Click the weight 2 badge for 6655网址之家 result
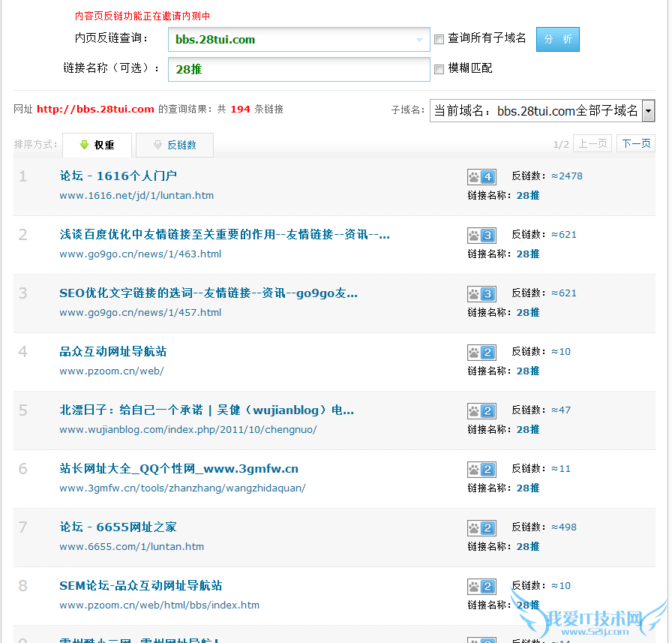 click(x=481, y=528)
